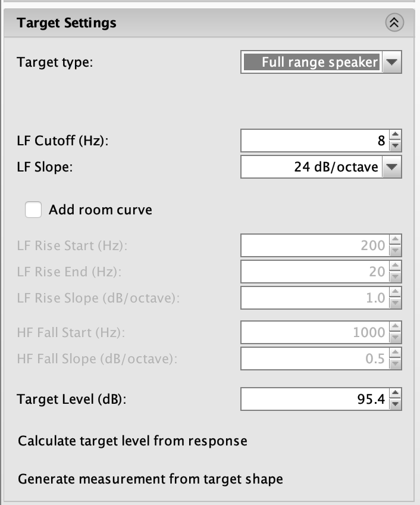Click the Add room curve label
420x505 pixels.
[101, 210]
